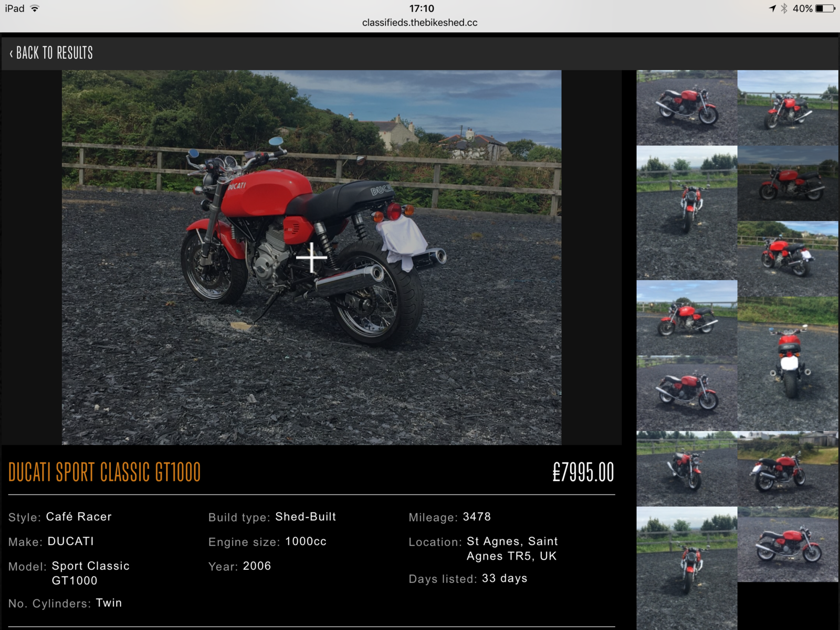Tap the classifieds.thebikeshed.cc address bar
This screenshot has width=840, height=630.
point(420,23)
